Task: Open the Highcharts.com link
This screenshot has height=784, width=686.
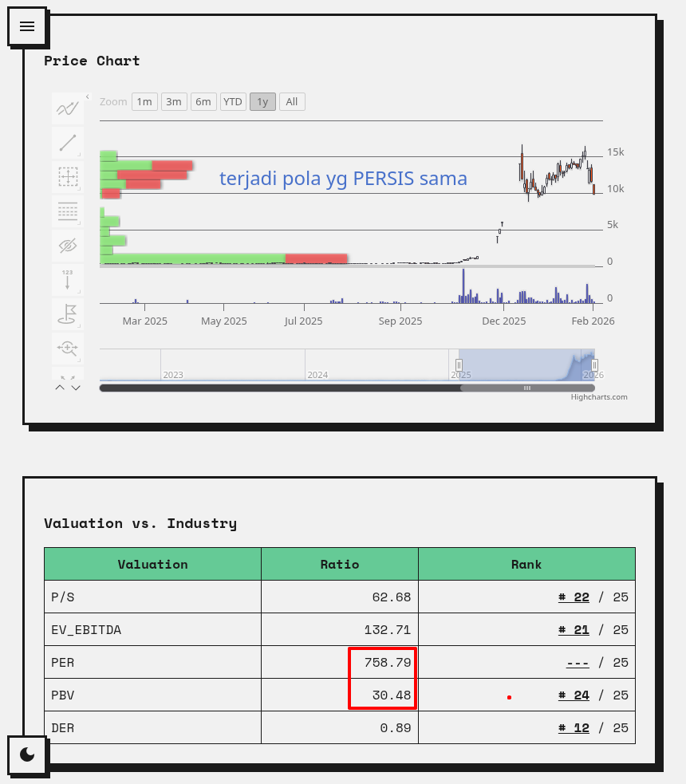Action: coord(600,396)
